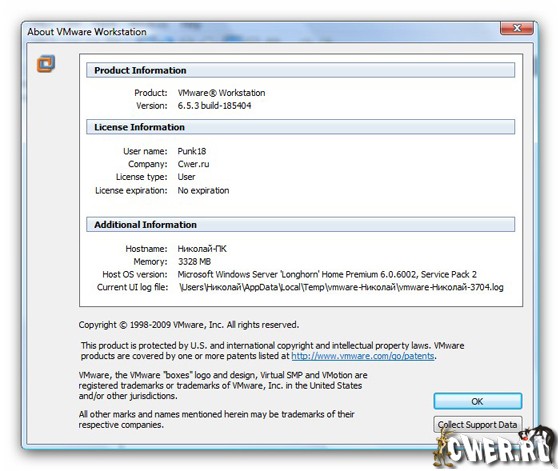The width and height of the screenshot is (560, 471).
Task: Select the version 6.5.3 build-185404 text
Action: (214, 106)
